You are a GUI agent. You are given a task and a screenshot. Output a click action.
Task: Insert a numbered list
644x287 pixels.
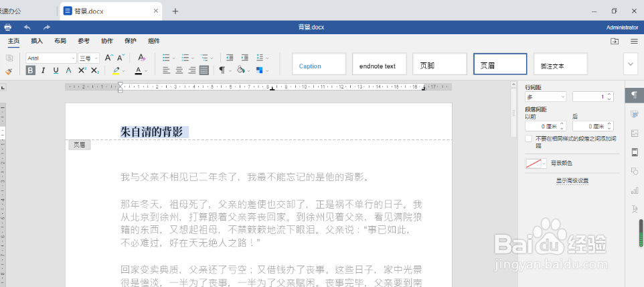(185, 58)
